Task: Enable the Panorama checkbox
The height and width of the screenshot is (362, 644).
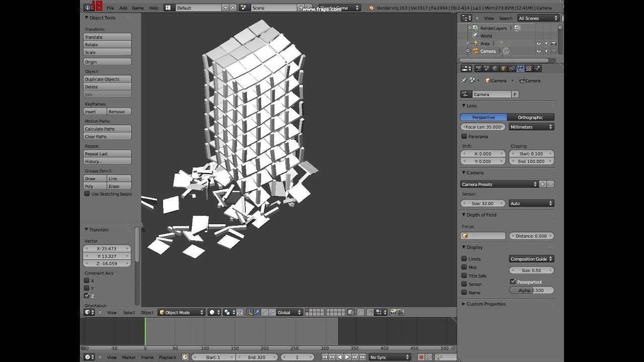Action: tap(464, 136)
